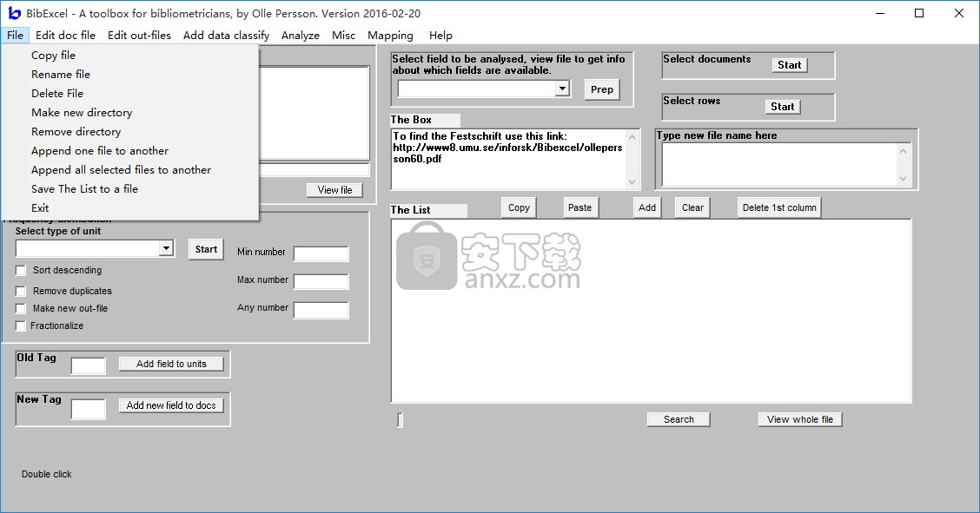Viewport: 980px width, 513px height.
Task: Choose Rename file menu entry
Action: [130, 75]
